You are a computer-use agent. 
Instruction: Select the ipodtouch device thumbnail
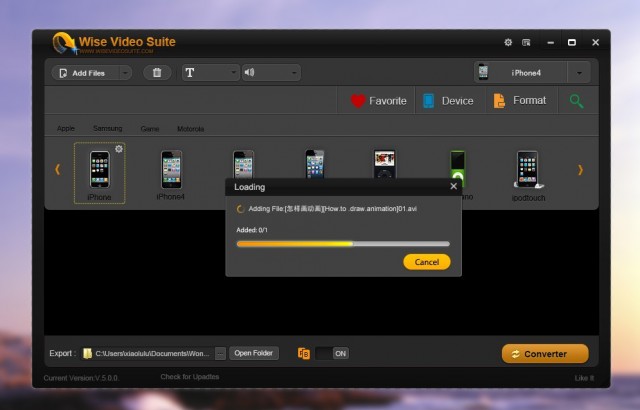528,175
